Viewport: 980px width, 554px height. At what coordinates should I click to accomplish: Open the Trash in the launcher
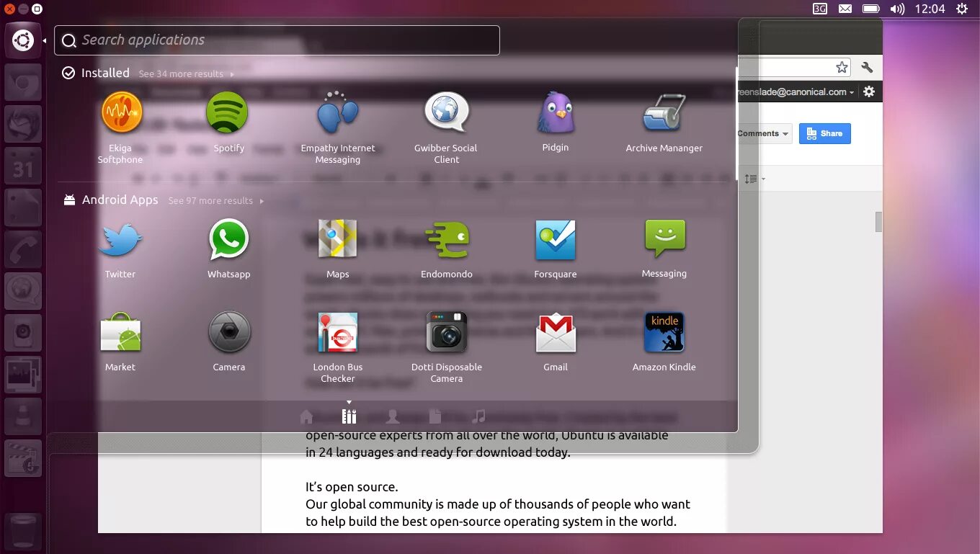(x=23, y=532)
